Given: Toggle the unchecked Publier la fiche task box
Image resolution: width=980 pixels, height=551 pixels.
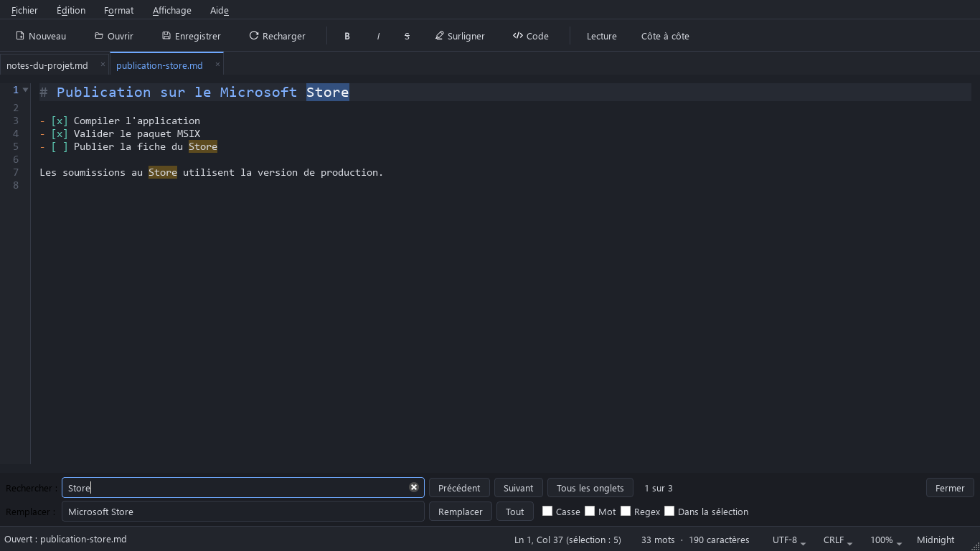Looking at the screenshot, I should pyautogui.click(x=60, y=146).
